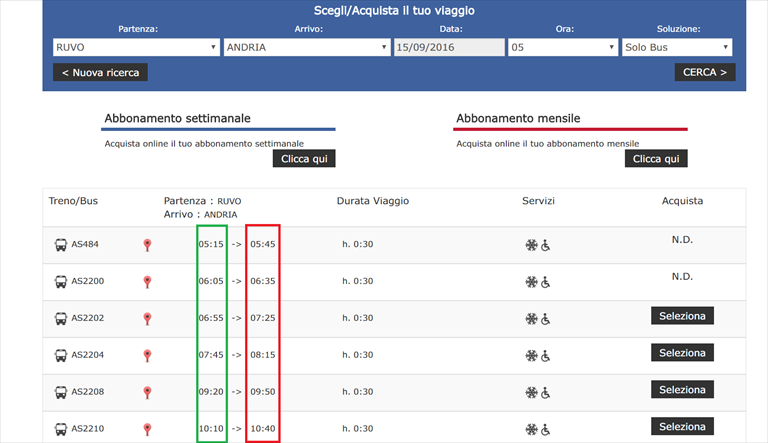Screen dimensions: 768x443
Task: Click wheelchair accessibility icon for AS2208
Action: pos(546,392)
